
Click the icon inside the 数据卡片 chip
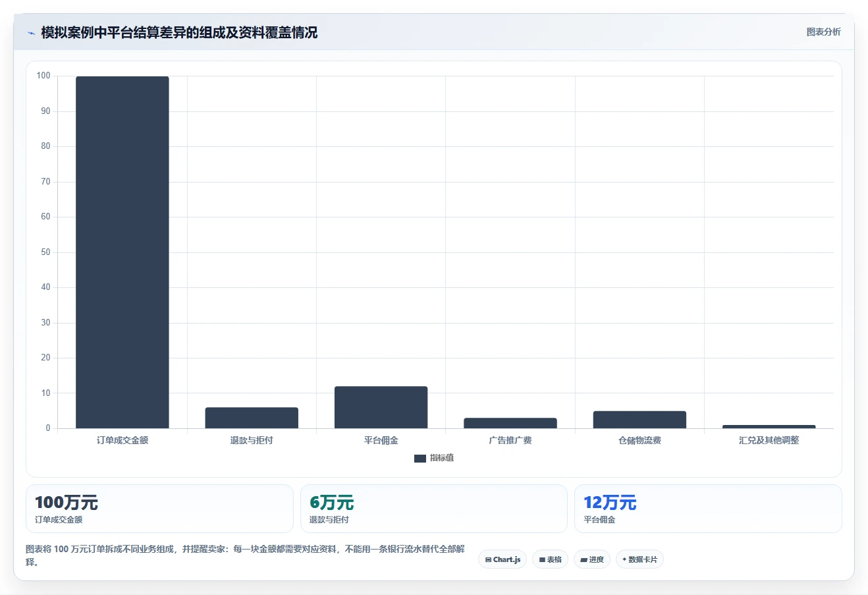pyautogui.click(x=624, y=559)
